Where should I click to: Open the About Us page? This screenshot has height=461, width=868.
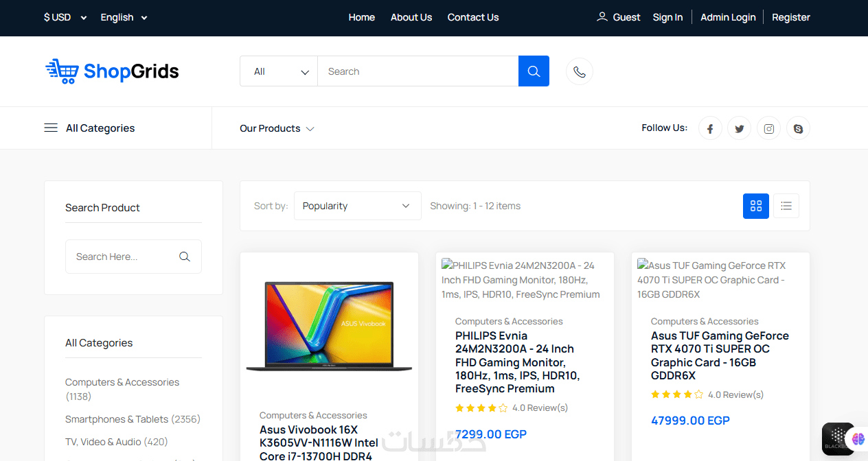click(x=411, y=17)
